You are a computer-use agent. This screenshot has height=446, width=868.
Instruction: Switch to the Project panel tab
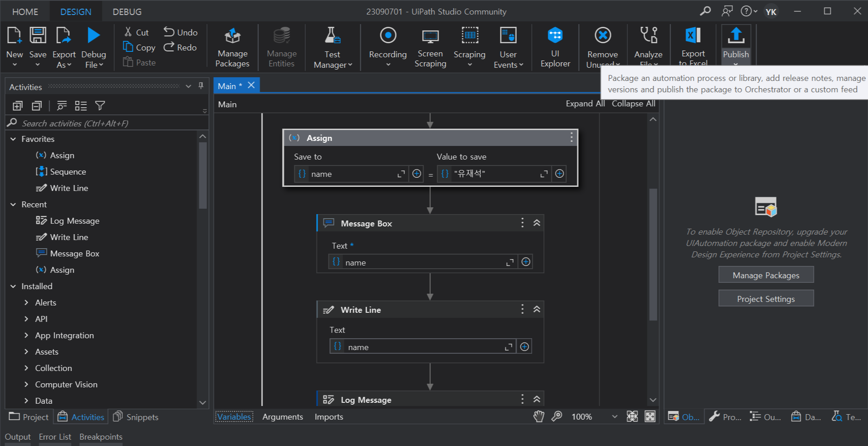pos(29,417)
